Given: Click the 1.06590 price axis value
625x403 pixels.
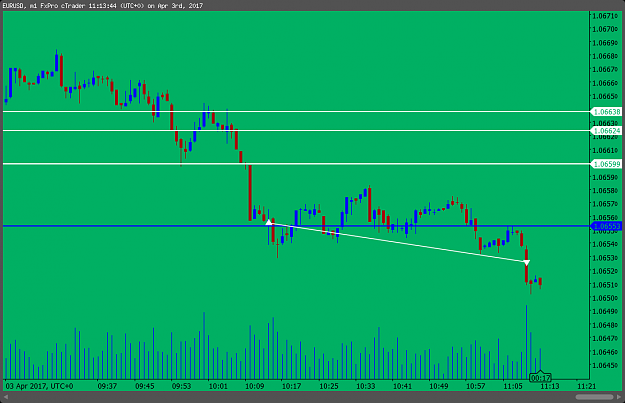Looking at the screenshot, I should [605, 177].
